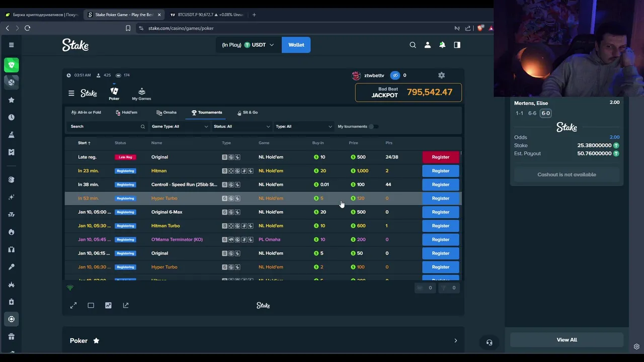Click the site search magnifier icon
The width and height of the screenshot is (644, 362).
click(x=413, y=45)
